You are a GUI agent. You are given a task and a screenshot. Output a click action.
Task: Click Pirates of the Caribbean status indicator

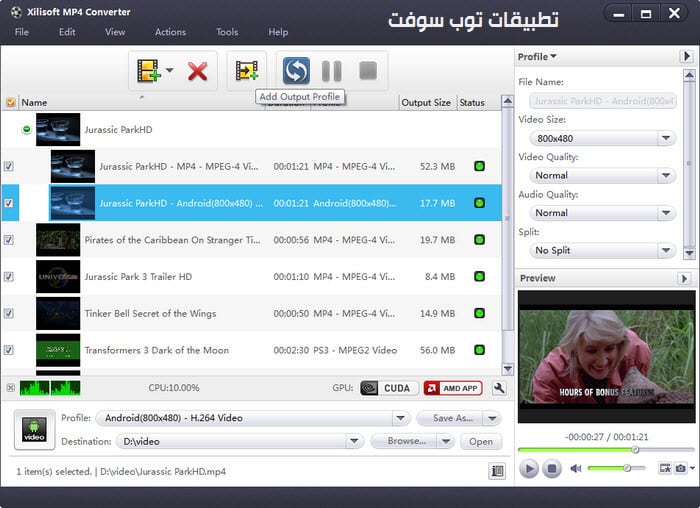click(479, 240)
